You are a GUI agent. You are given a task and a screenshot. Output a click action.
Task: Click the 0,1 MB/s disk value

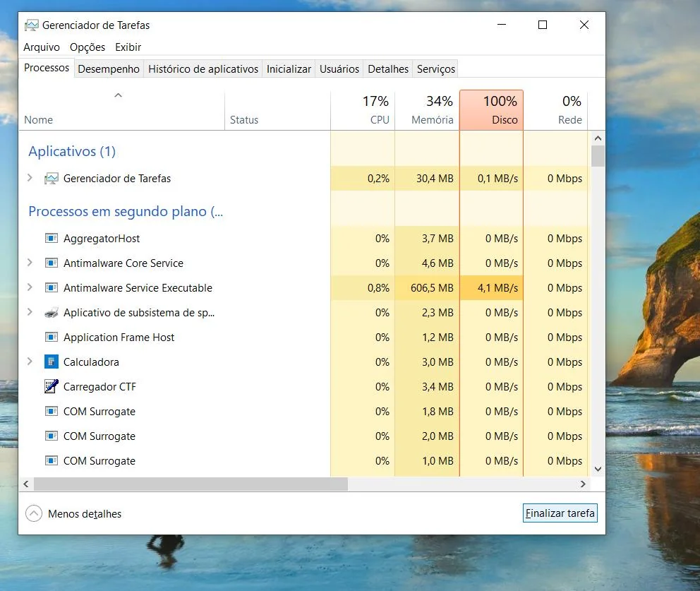[497, 179]
